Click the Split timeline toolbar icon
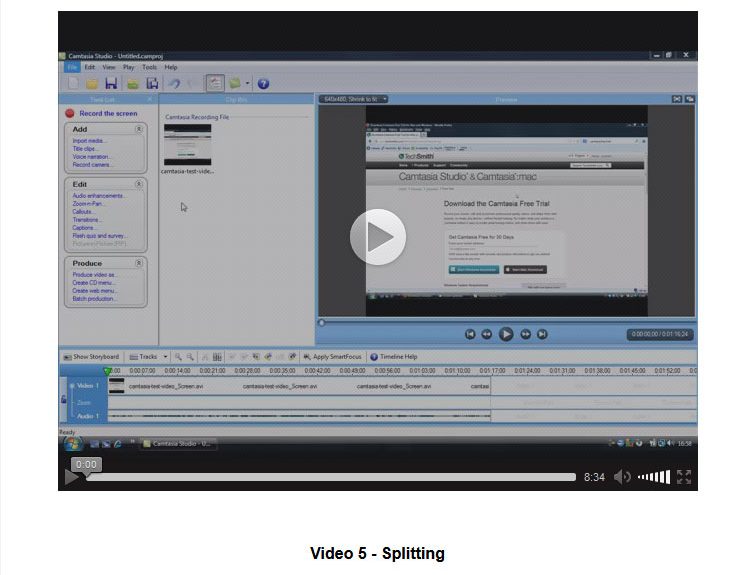The image size is (755, 575). pos(217,357)
